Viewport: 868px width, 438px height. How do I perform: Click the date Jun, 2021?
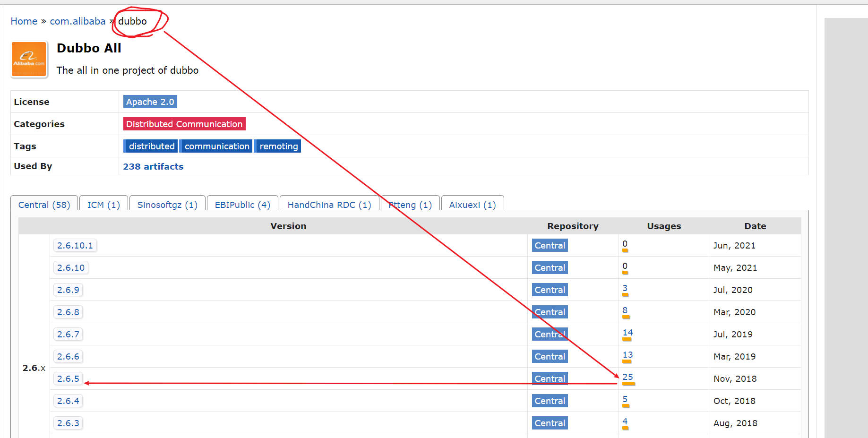coord(734,246)
